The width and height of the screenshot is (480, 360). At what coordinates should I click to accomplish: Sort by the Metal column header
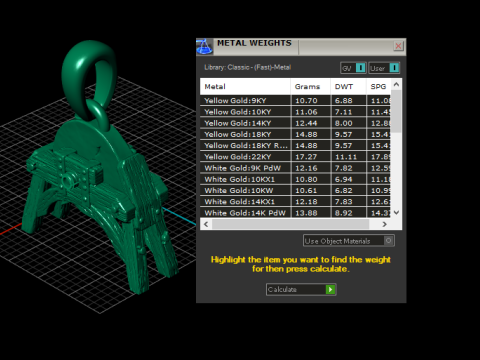coord(245,87)
